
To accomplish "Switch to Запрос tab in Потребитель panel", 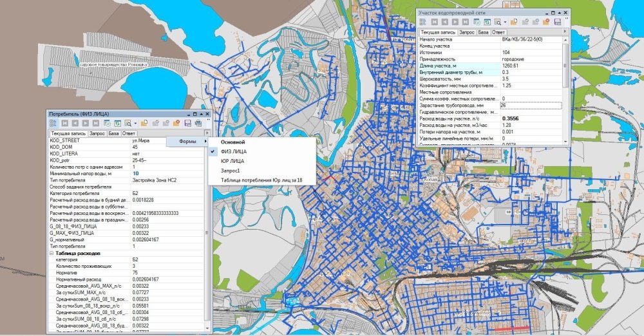I will pyautogui.click(x=97, y=133).
